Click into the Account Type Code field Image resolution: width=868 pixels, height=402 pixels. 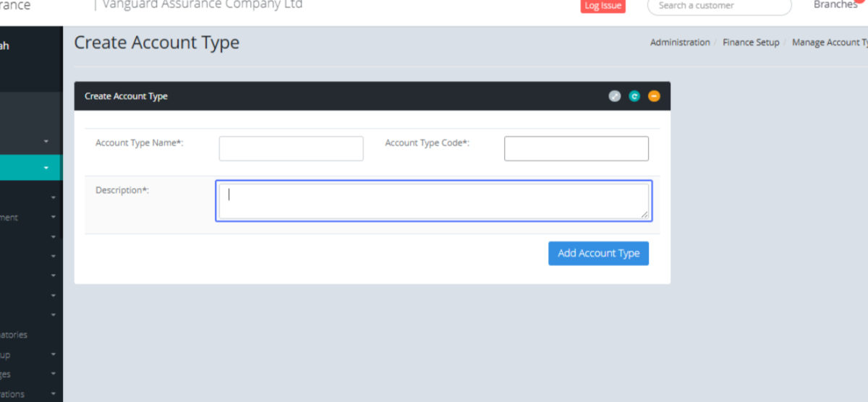[x=576, y=149]
